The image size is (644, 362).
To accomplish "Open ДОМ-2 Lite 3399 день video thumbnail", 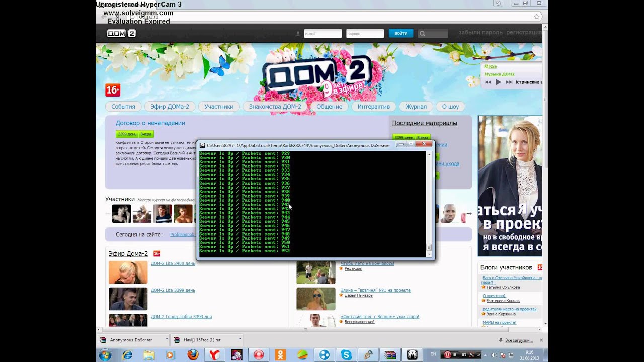I will click(x=128, y=299).
